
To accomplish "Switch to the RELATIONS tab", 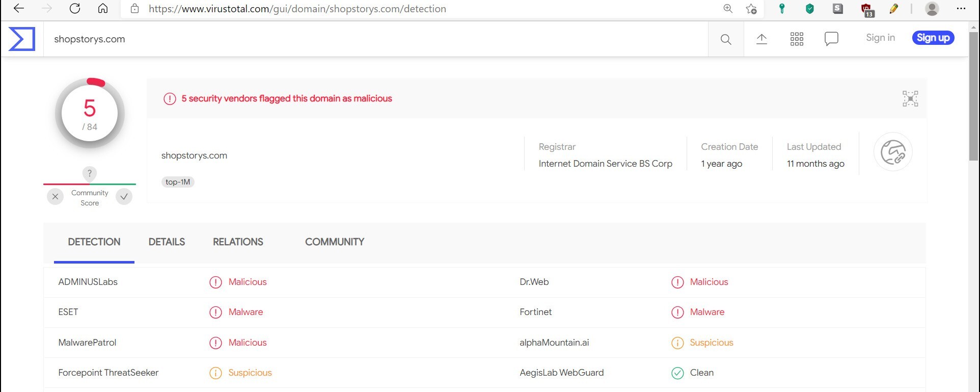I will pyautogui.click(x=238, y=242).
